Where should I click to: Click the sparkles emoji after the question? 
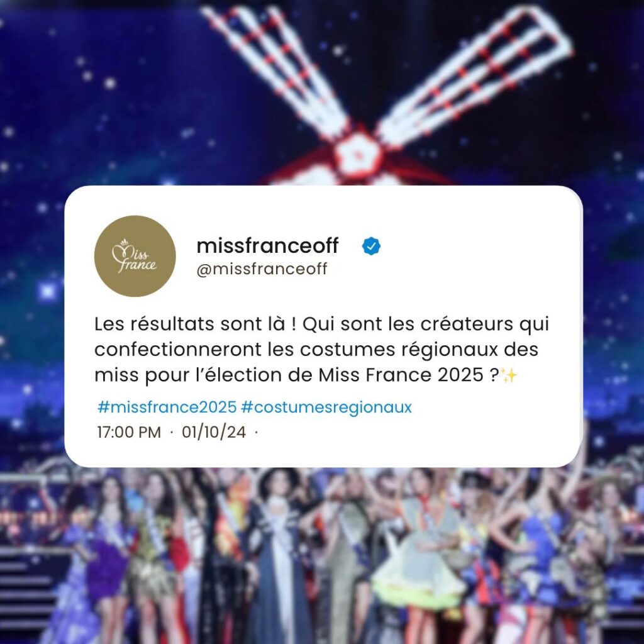(509, 375)
